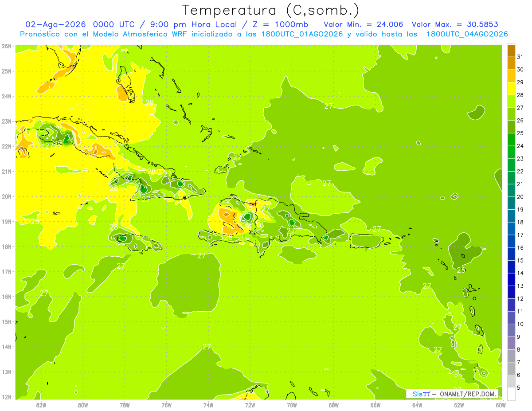Image resolution: width=532 pixels, height=411 pixels.
Task: Click the '64W' longitude axis label
Action: pyautogui.click(x=417, y=405)
